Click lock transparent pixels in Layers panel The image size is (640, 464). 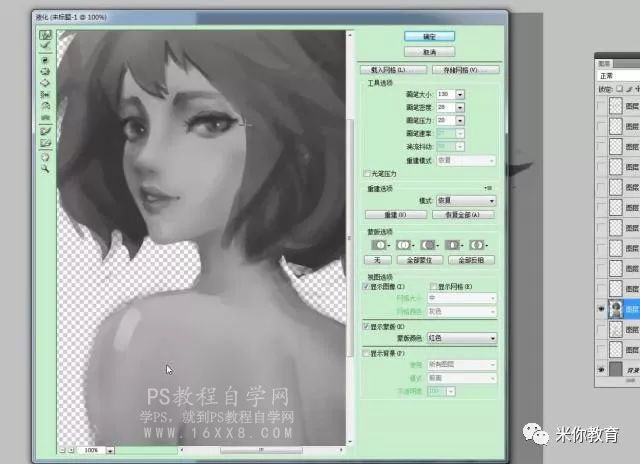click(620, 89)
